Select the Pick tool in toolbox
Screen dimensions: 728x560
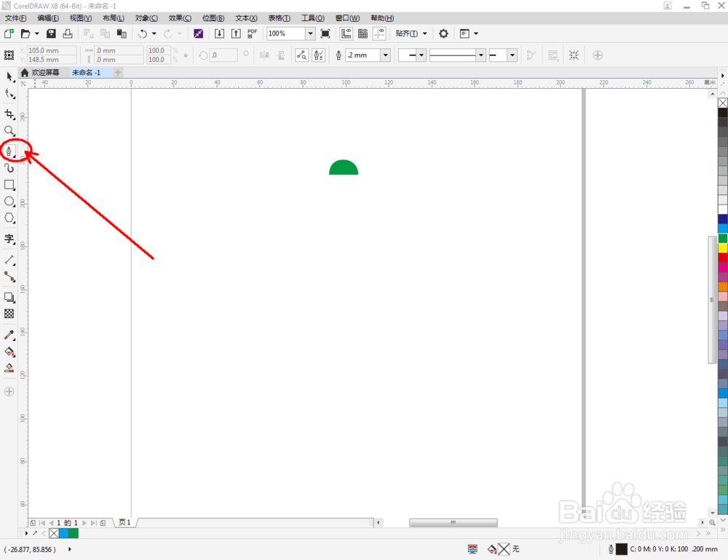9,76
